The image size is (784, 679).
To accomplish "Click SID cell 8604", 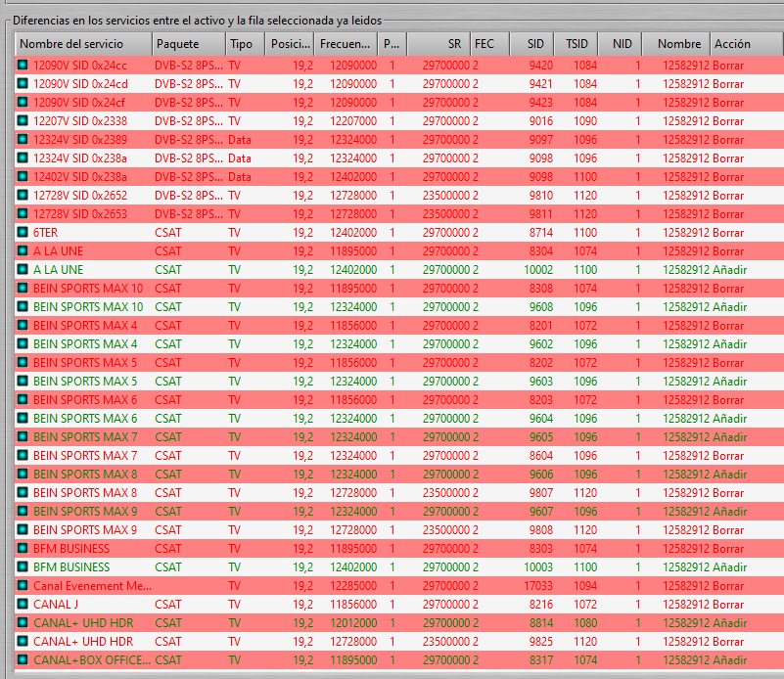I will 541,455.
